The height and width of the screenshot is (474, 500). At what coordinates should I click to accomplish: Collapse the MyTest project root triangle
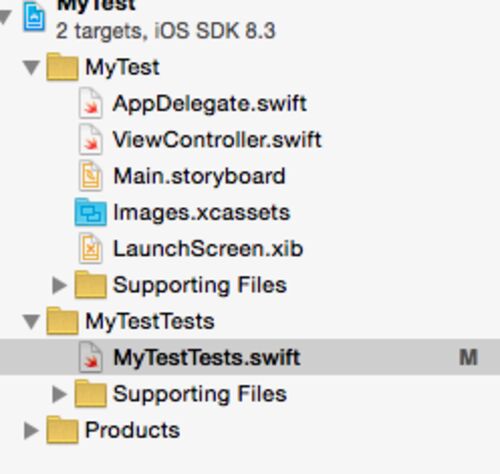tap(5, 17)
